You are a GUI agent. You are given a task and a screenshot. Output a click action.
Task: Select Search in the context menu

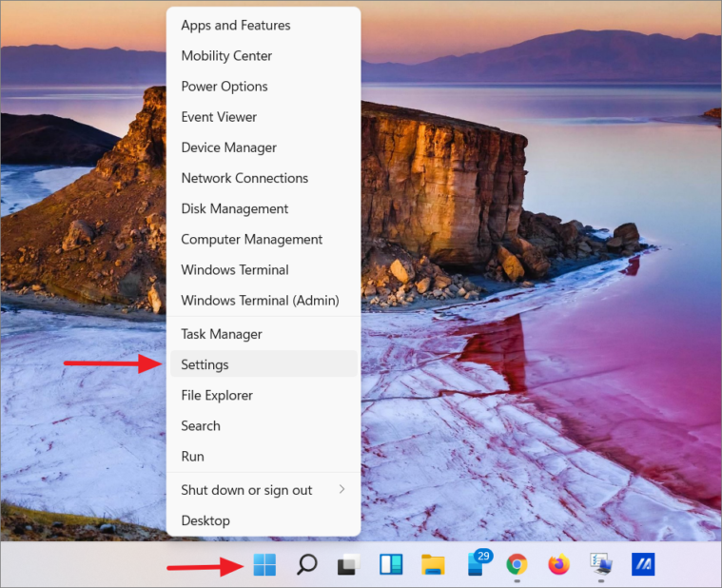coord(263,426)
